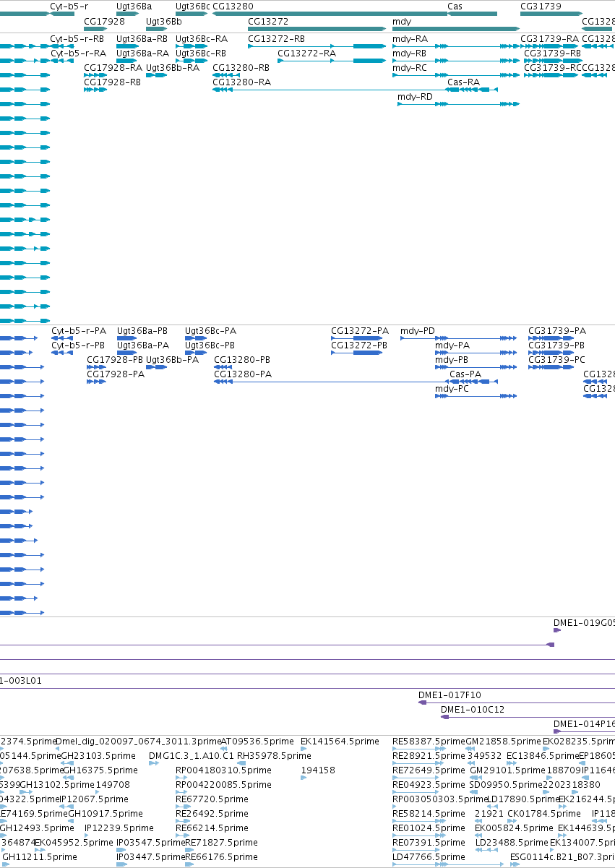This screenshot has height=868, width=615.
Task: Open transcript label mdy-RD
Action: [x=416, y=96]
